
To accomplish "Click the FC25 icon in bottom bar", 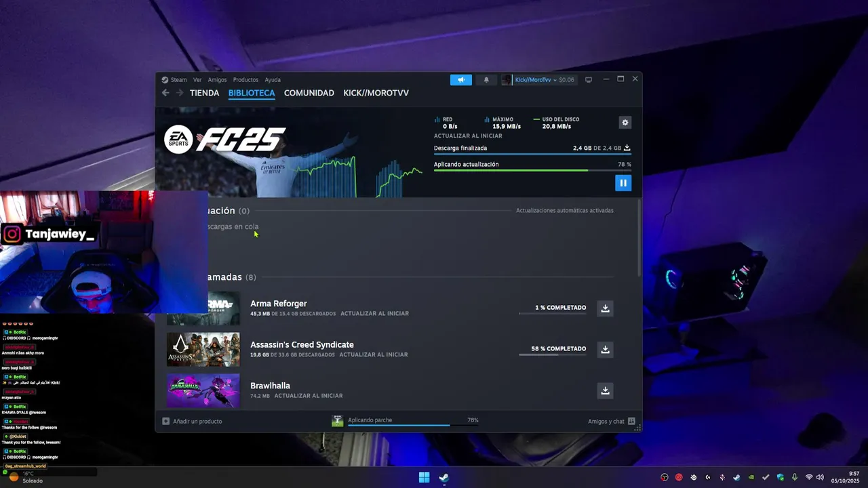I will point(337,421).
